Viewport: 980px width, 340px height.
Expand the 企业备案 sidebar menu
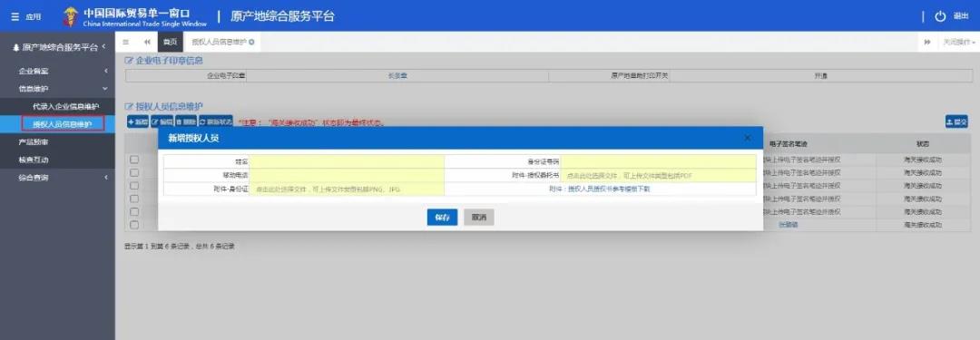[57, 72]
